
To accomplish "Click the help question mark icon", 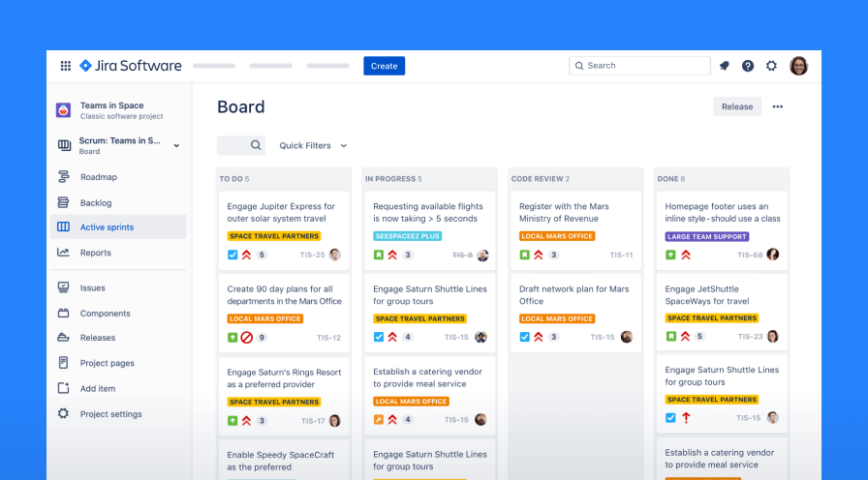I will (748, 66).
